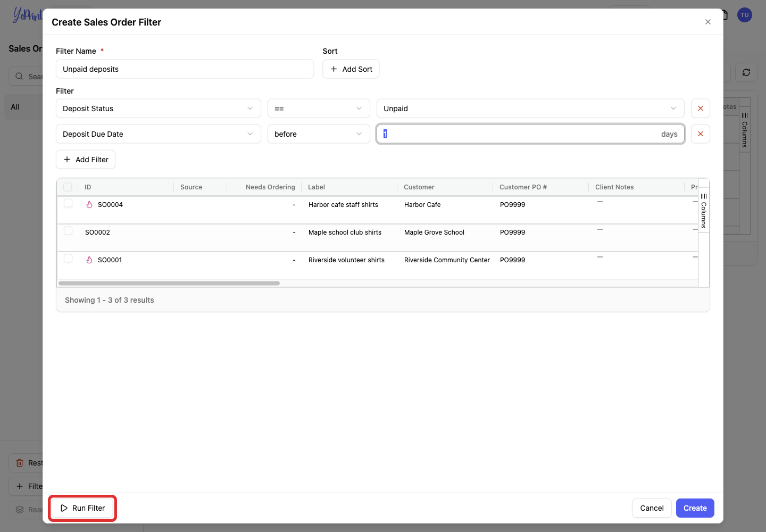
Task: Select the All tab in Sales Orders
Action: (15, 107)
